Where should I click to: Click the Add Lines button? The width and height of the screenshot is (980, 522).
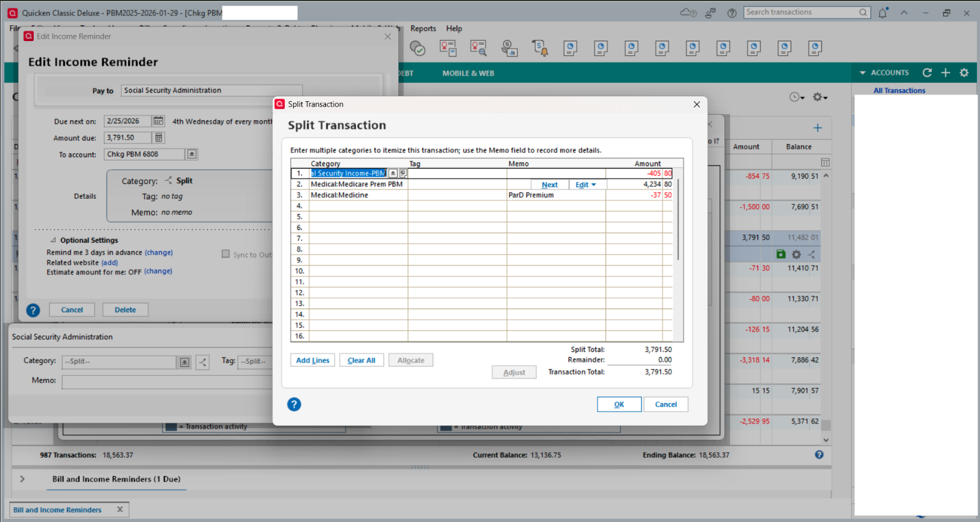[313, 360]
